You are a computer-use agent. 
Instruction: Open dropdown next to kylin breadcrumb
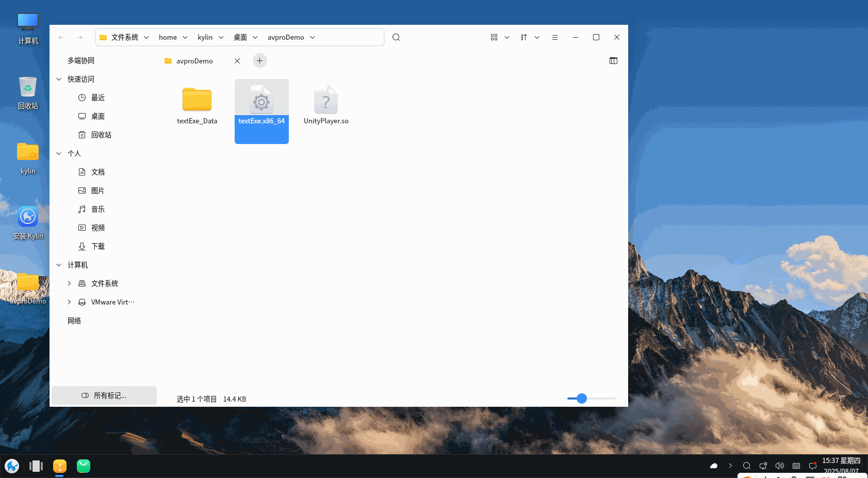point(221,37)
